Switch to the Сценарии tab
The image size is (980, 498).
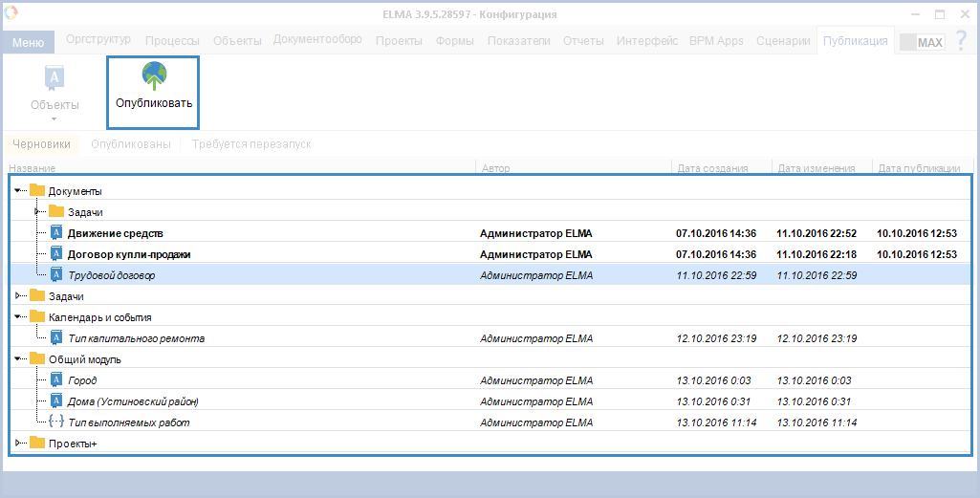click(x=783, y=41)
